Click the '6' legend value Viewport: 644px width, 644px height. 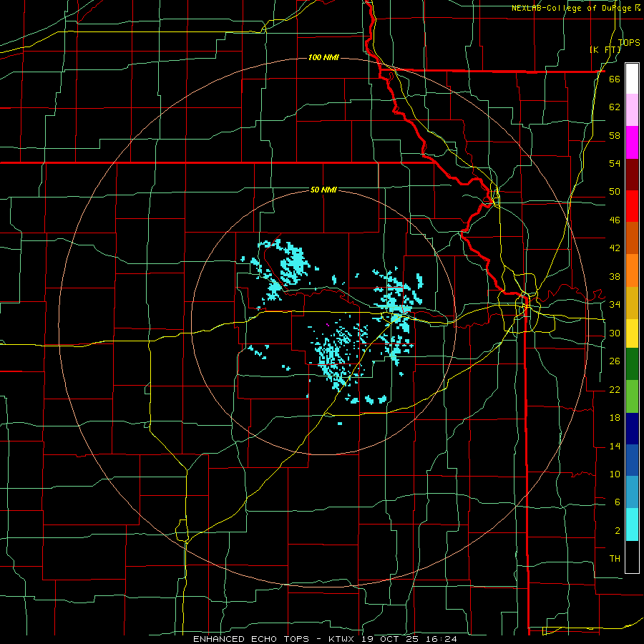click(617, 502)
